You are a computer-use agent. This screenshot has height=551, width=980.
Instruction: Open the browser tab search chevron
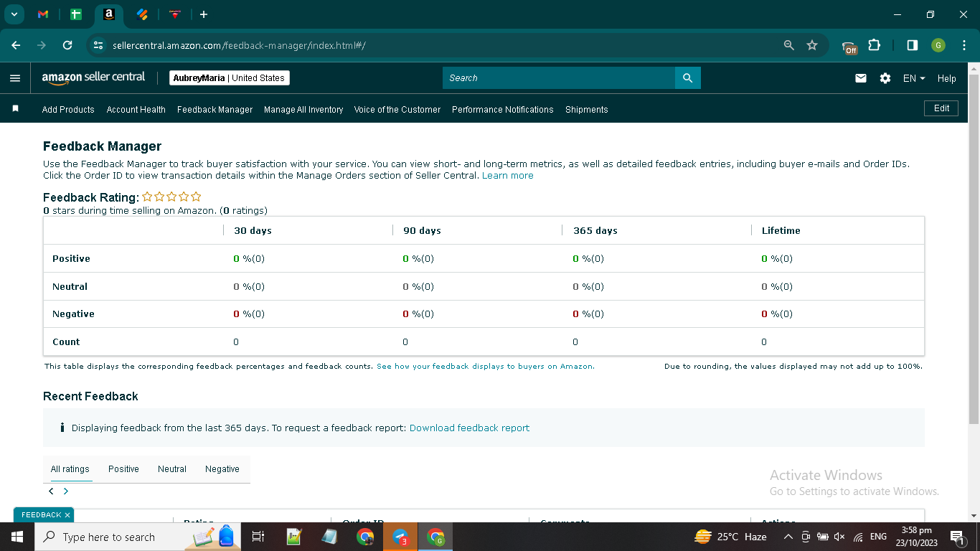coord(14,14)
